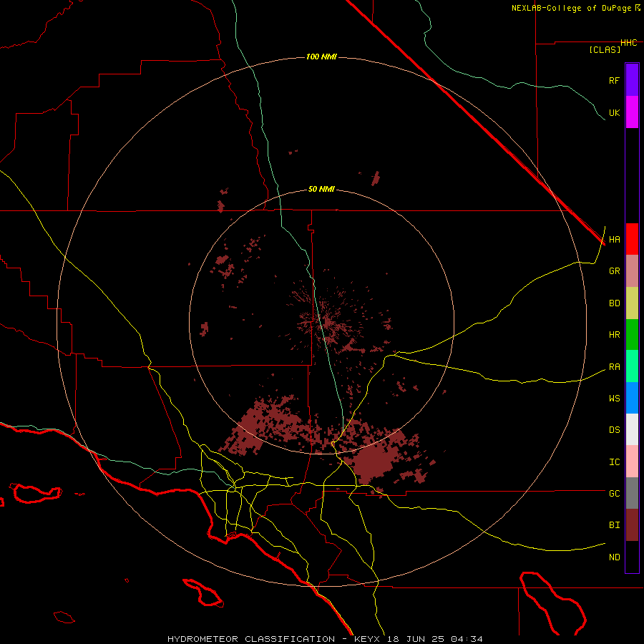Click the ND legend label
This screenshot has width=644, height=644.
pyautogui.click(x=614, y=557)
